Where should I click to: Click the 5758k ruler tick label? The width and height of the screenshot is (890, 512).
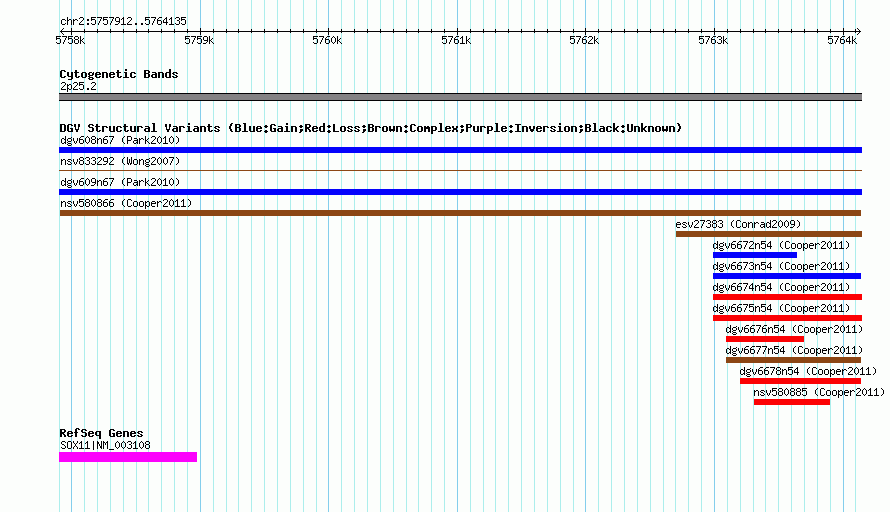click(x=70, y=40)
